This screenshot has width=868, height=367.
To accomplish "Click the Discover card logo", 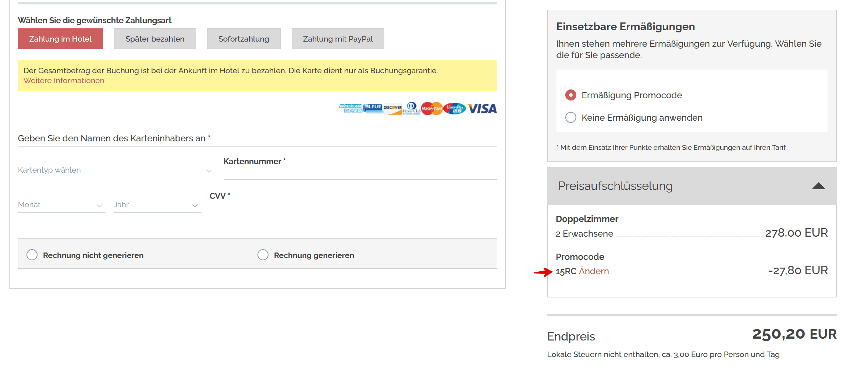I will pyautogui.click(x=393, y=109).
